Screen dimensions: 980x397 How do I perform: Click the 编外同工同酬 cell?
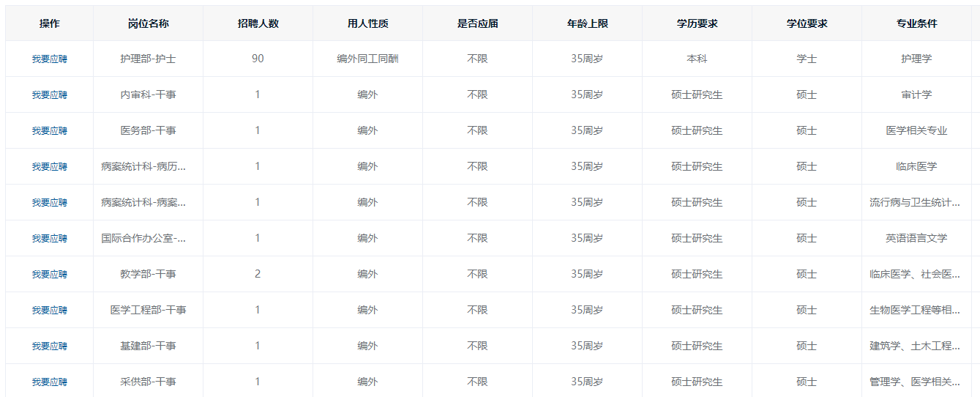(x=367, y=59)
